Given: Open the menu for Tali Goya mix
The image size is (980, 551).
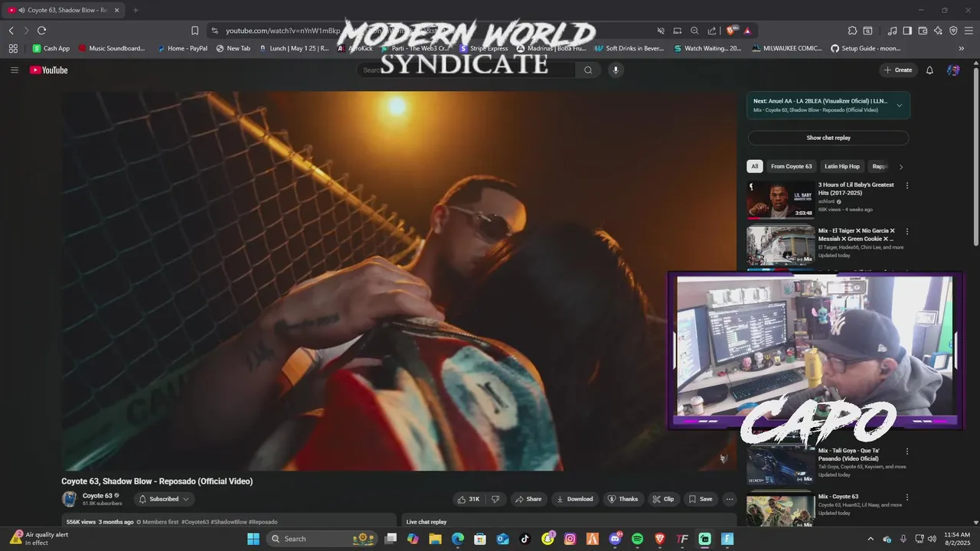Looking at the screenshot, I should [907, 452].
